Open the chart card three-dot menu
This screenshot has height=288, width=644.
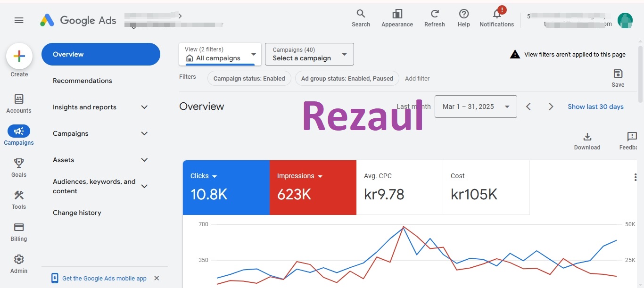[x=636, y=177]
